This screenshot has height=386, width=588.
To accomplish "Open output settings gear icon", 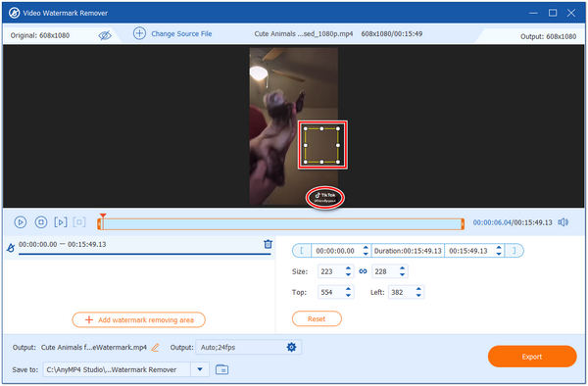I will 291,347.
